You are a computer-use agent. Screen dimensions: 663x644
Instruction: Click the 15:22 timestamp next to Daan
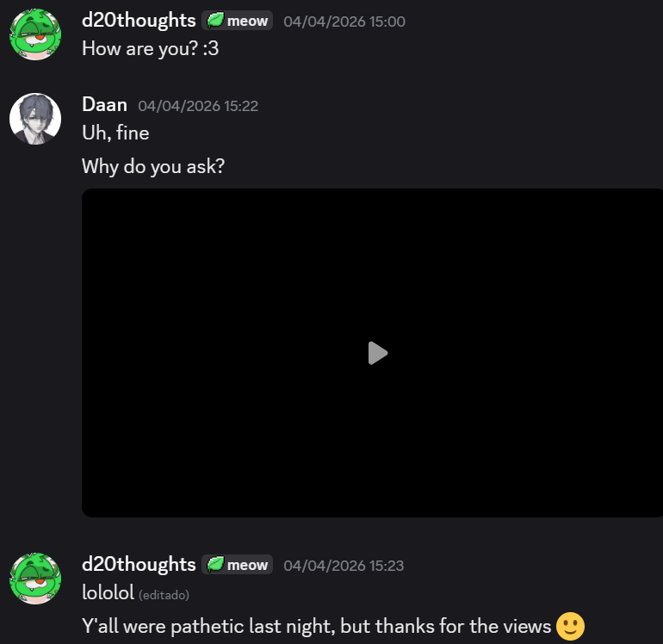point(198,106)
